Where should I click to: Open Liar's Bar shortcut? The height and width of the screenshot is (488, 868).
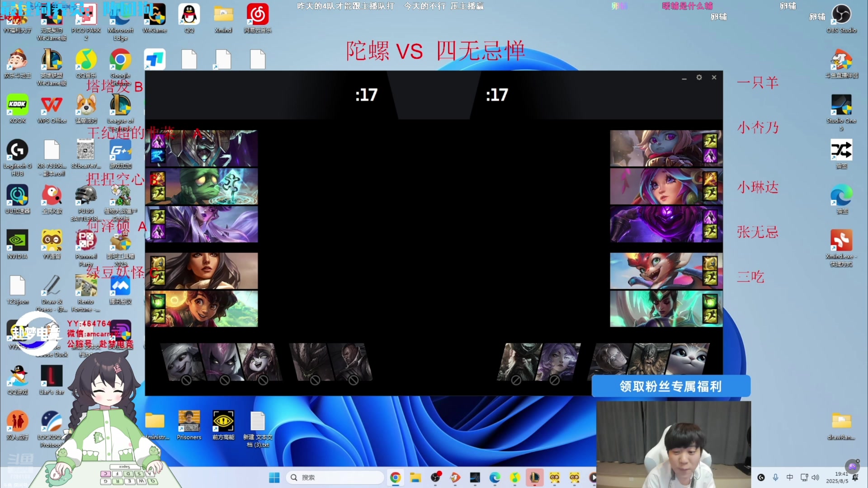click(52, 380)
